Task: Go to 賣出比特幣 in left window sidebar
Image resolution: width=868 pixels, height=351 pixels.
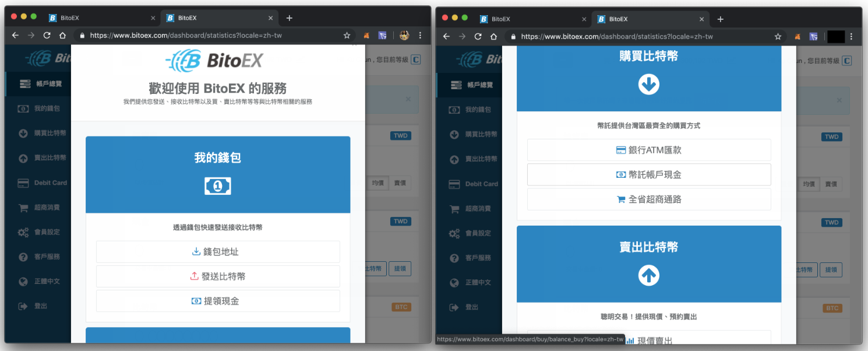Action: 38,157
